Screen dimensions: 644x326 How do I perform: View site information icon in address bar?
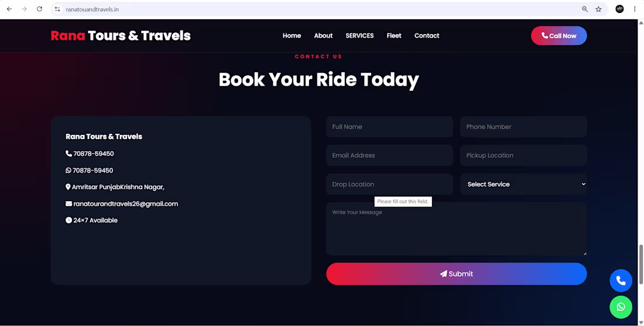[57, 9]
